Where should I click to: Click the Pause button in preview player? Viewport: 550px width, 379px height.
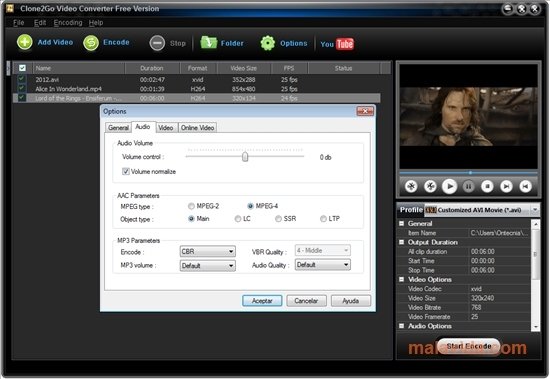[468, 186]
